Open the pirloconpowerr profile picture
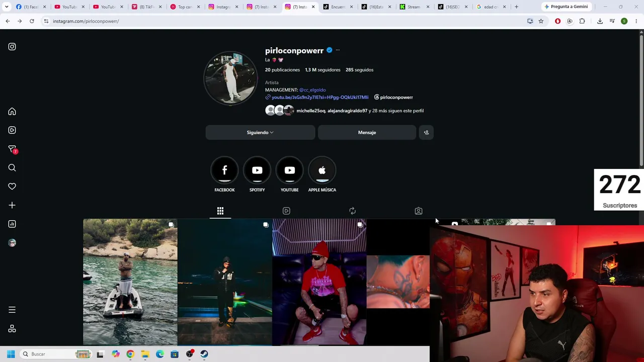Viewport: 644px width, 362px height. pos(230,78)
